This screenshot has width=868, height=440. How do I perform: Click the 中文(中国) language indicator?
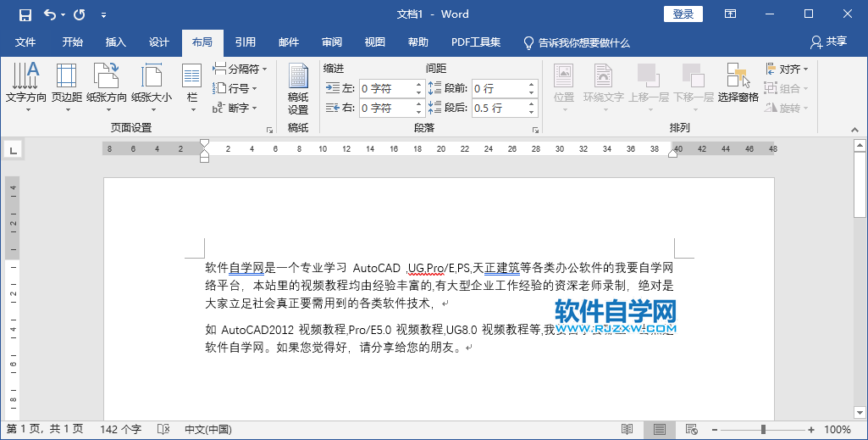click(x=208, y=430)
